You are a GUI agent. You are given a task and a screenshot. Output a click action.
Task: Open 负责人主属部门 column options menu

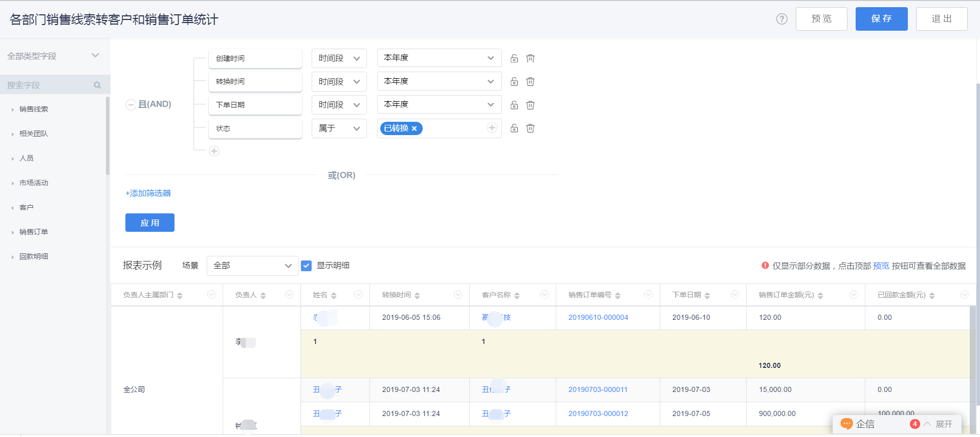pos(211,294)
